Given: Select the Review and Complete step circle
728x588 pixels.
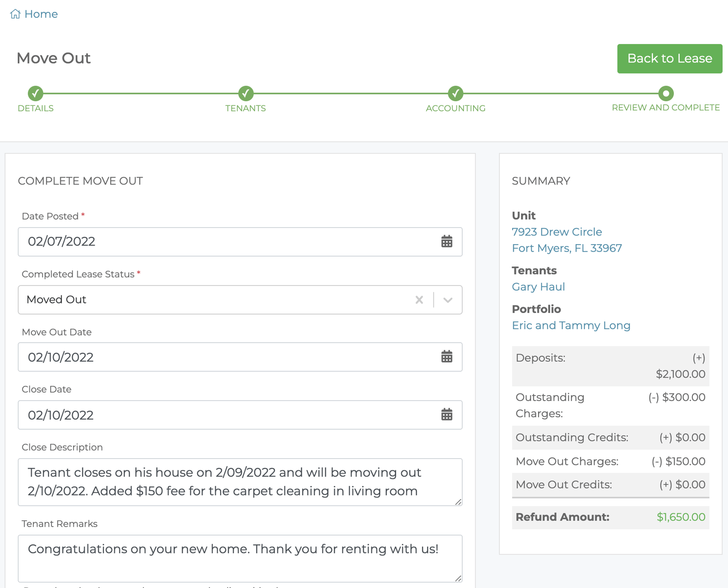Looking at the screenshot, I should (665, 93).
